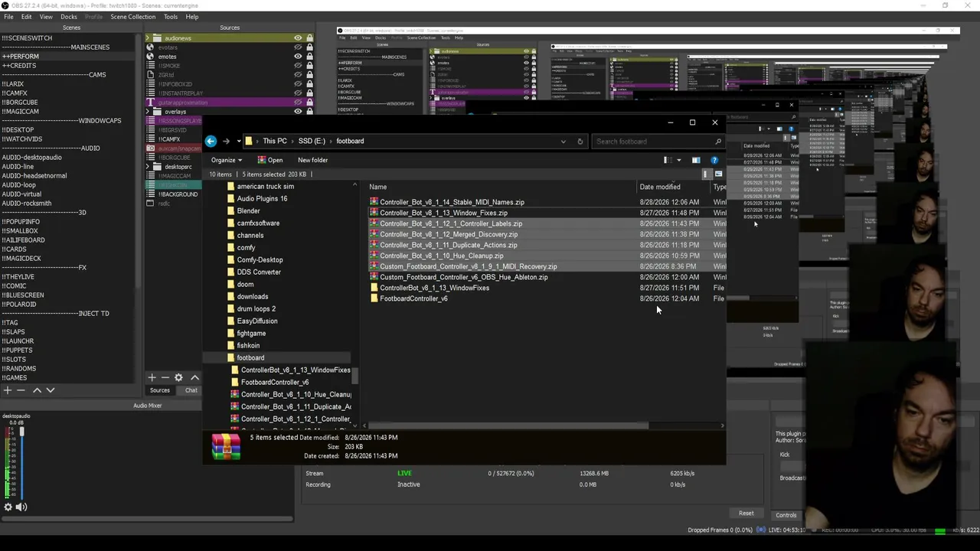Move the selected source up
The image size is (980, 551).
coord(194,377)
